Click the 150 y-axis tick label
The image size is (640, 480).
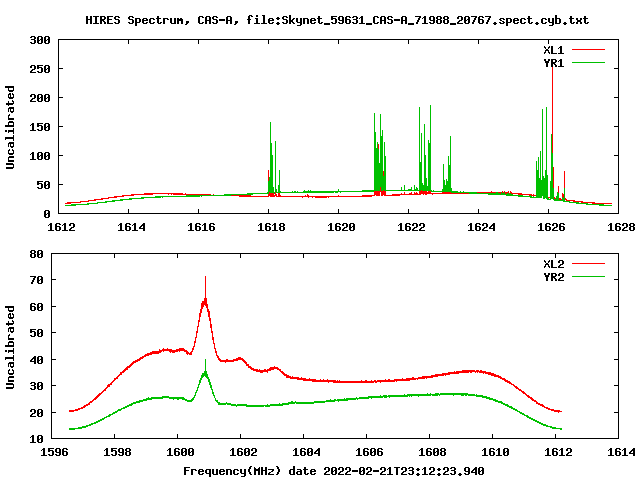[x=40, y=127]
